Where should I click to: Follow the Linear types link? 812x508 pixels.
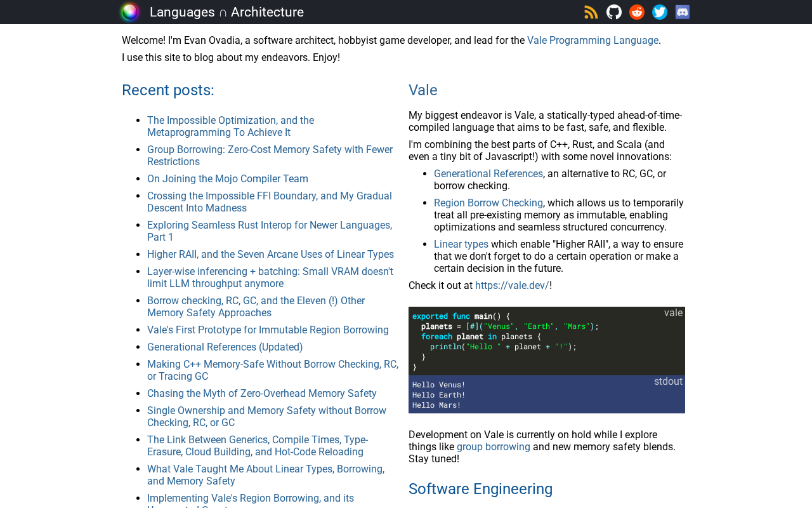461,244
